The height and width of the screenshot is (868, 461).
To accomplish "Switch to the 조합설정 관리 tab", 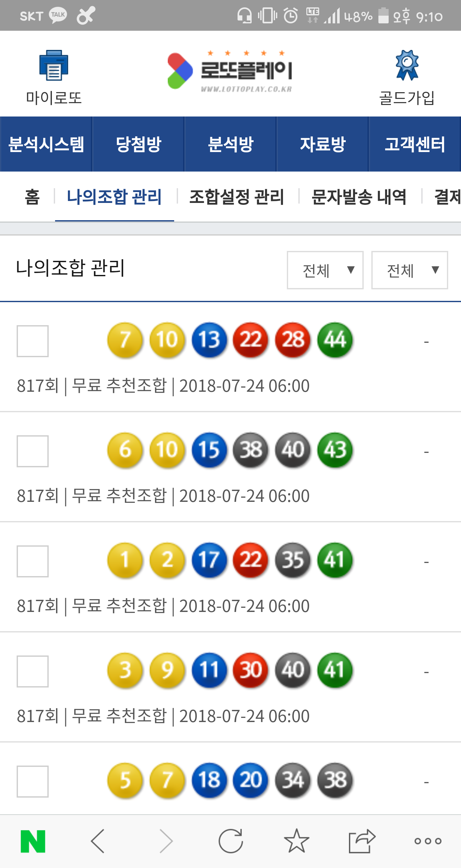I will tap(237, 197).
